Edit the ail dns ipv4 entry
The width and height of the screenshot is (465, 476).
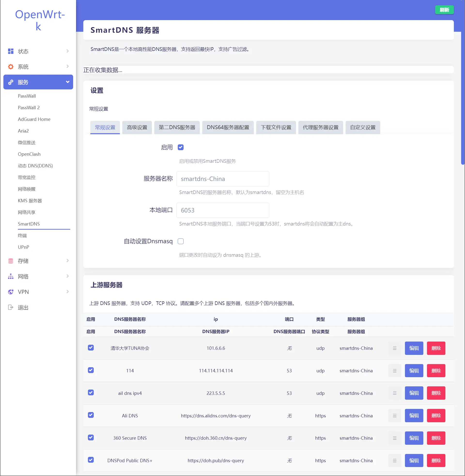tap(414, 393)
